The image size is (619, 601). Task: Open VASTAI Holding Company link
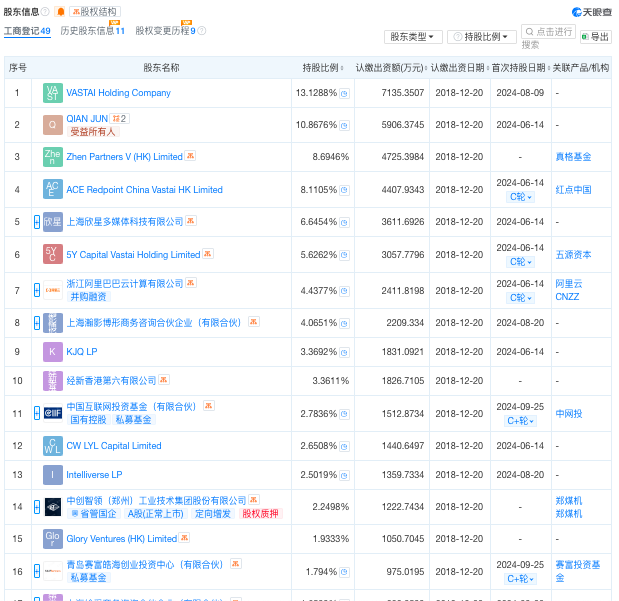[118, 93]
